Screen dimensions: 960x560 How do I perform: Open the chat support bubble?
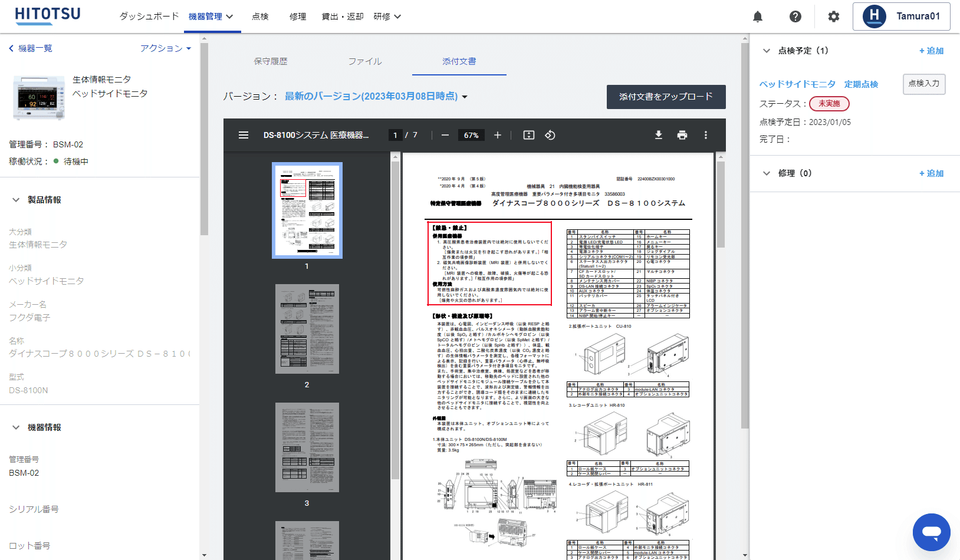point(931,532)
